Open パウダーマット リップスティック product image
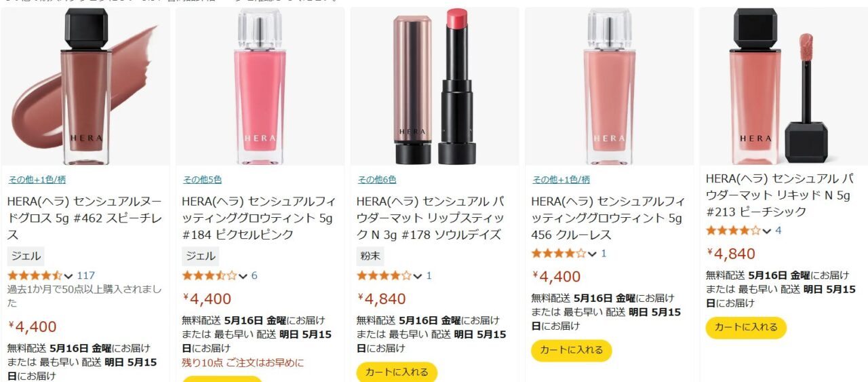This screenshot has height=382, width=868. (435, 86)
